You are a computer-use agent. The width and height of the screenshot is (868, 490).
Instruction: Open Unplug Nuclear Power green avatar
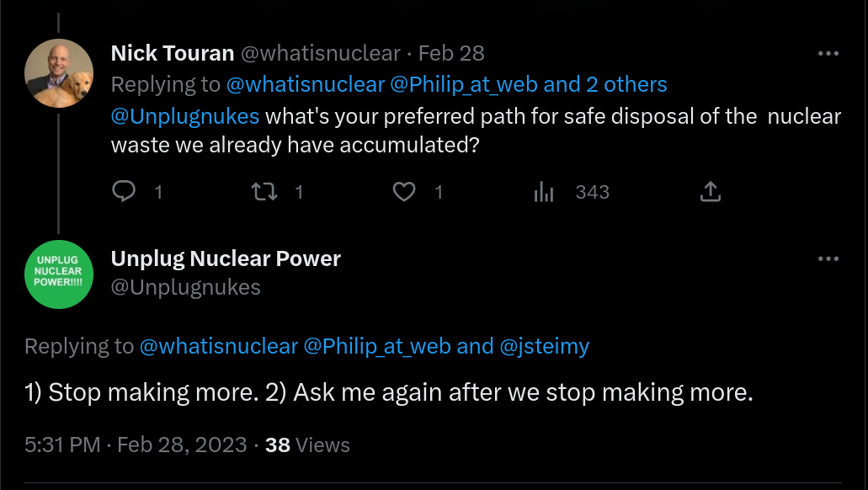(59, 274)
